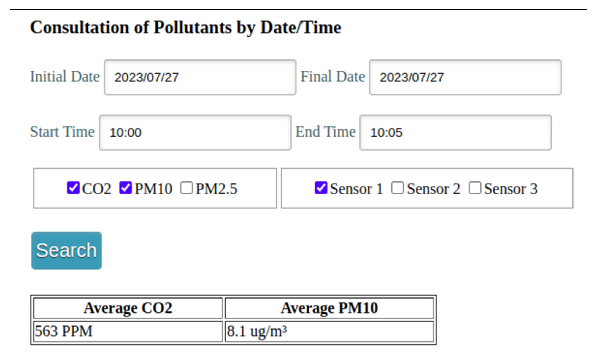Select the Average CO2 table header
The height and width of the screenshot is (364, 597).
128,308
